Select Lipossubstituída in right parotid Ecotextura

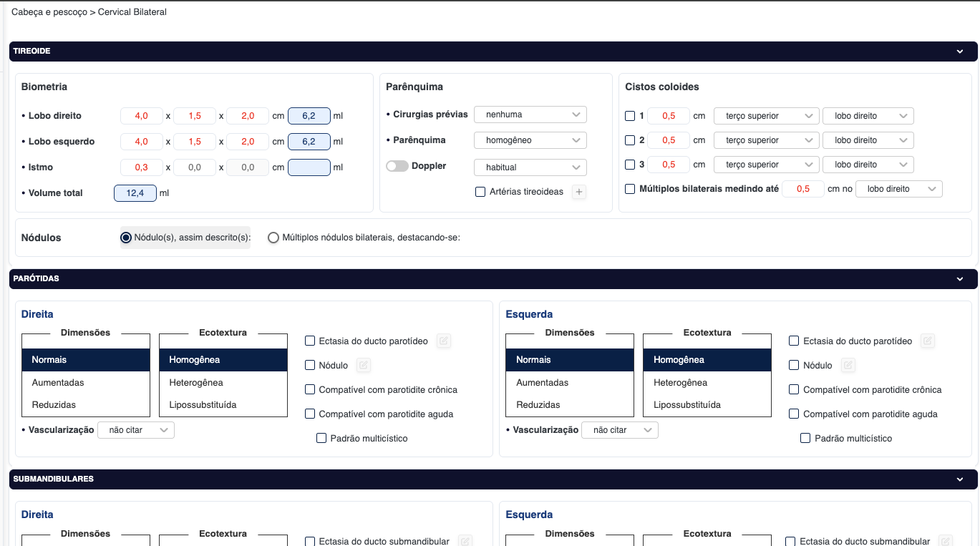[x=203, y=405]
